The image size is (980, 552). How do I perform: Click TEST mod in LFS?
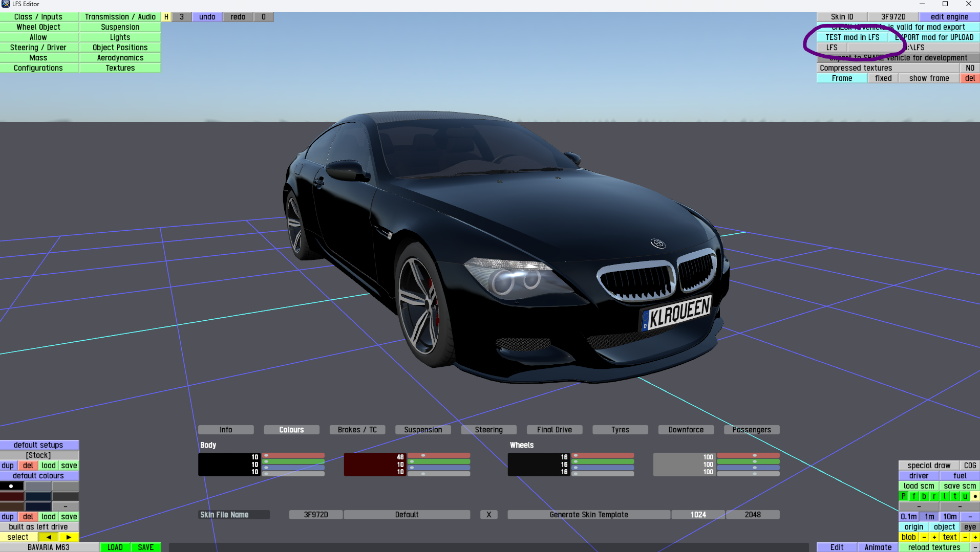coord(853,37)
